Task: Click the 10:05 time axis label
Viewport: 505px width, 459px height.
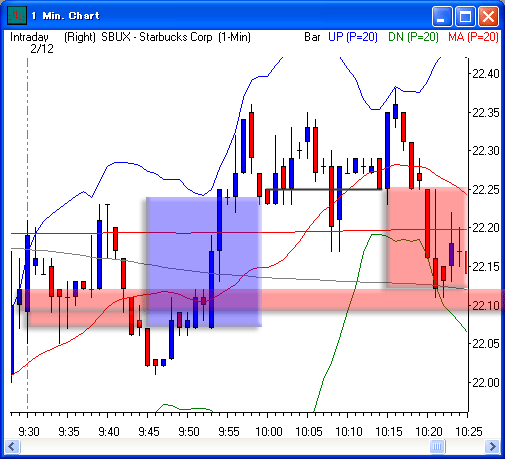Action: (309, 432)
